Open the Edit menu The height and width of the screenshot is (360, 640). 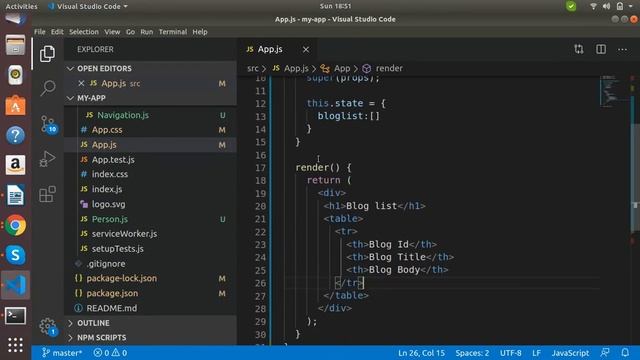tap(57, 32)
